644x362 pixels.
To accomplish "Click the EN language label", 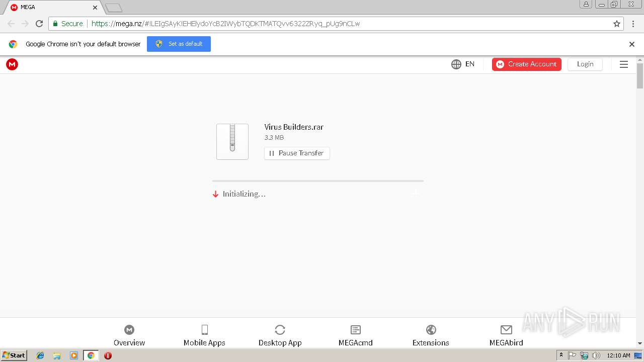I will point(470,64).
